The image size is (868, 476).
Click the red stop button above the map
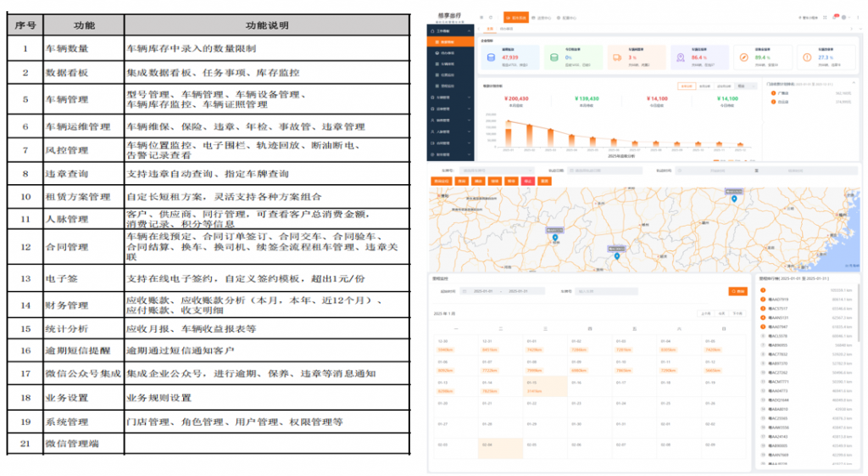pos(528,181)
